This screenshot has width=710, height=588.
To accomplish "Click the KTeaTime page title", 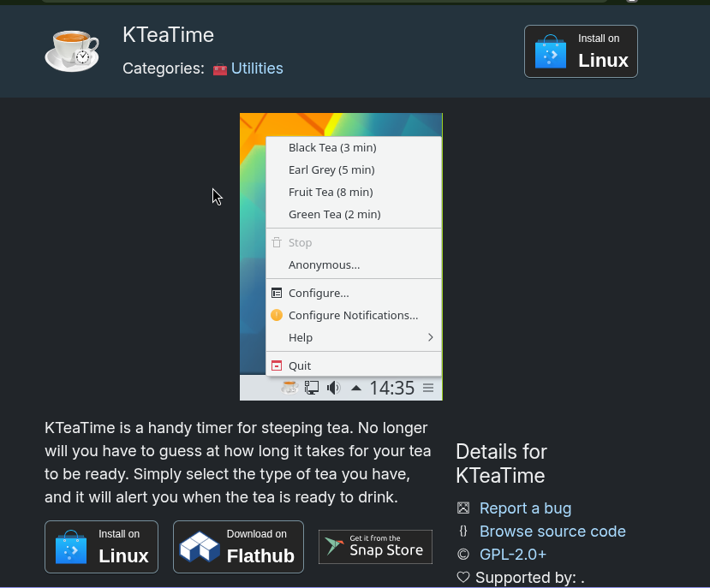I will pyautogui.click(x=169, y=35).
